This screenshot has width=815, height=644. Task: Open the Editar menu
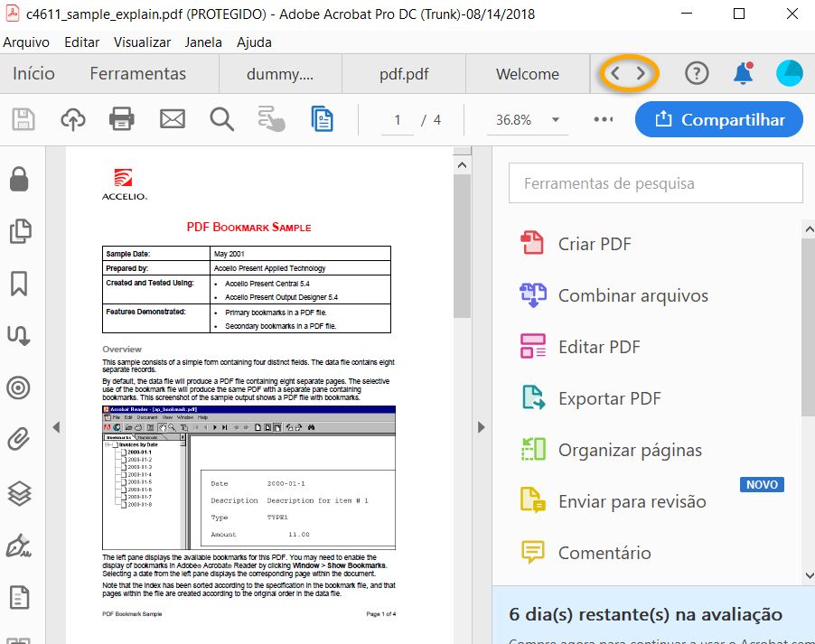pyautogui.click(x=81, y=42)
